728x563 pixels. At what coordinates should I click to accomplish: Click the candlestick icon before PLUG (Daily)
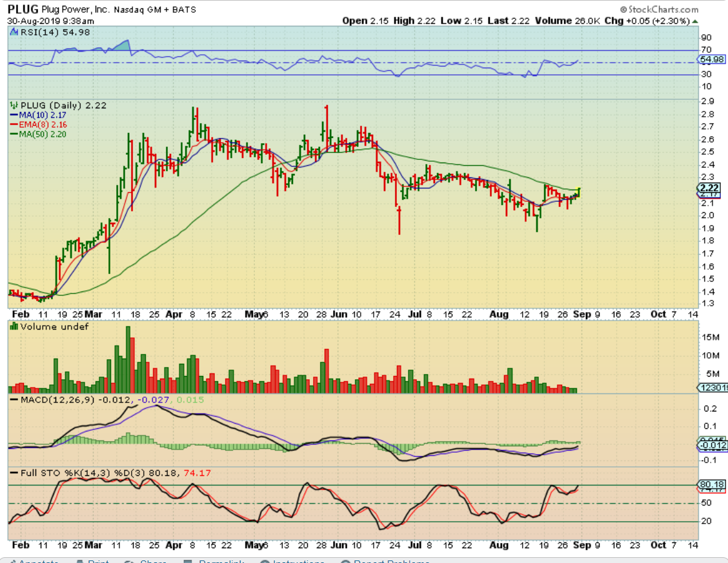coord(14,106)
